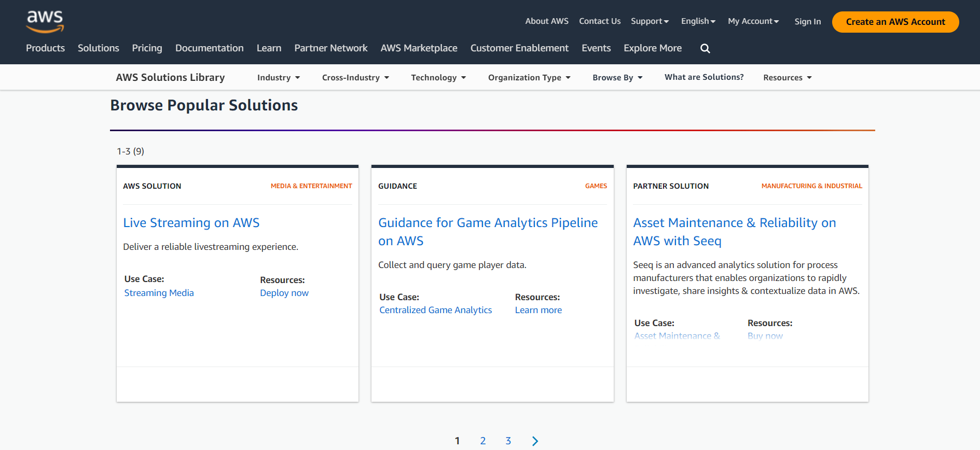
Task: Expand the My Account menu
Action: 753,21
